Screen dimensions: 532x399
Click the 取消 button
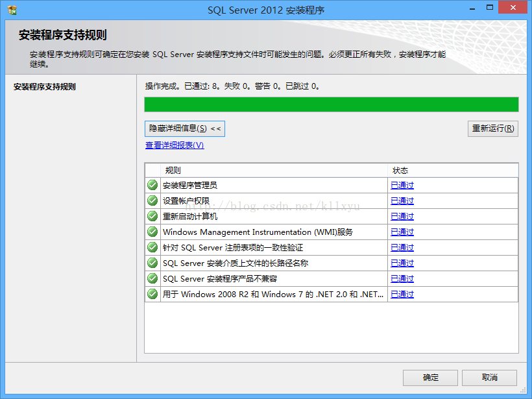[x=489, y=378]
